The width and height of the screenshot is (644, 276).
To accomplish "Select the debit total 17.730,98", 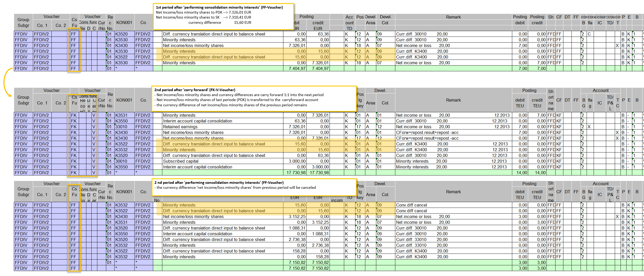I will point(295,173).
